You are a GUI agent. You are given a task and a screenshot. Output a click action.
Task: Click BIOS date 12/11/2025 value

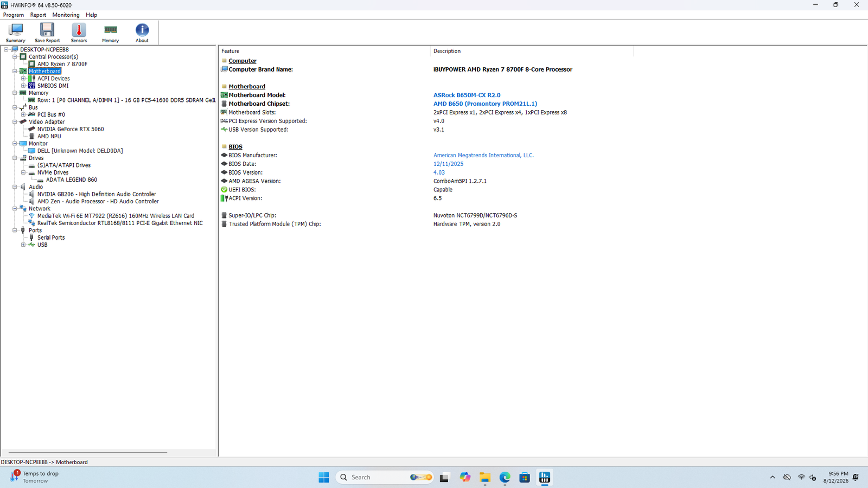click(448, 164)
